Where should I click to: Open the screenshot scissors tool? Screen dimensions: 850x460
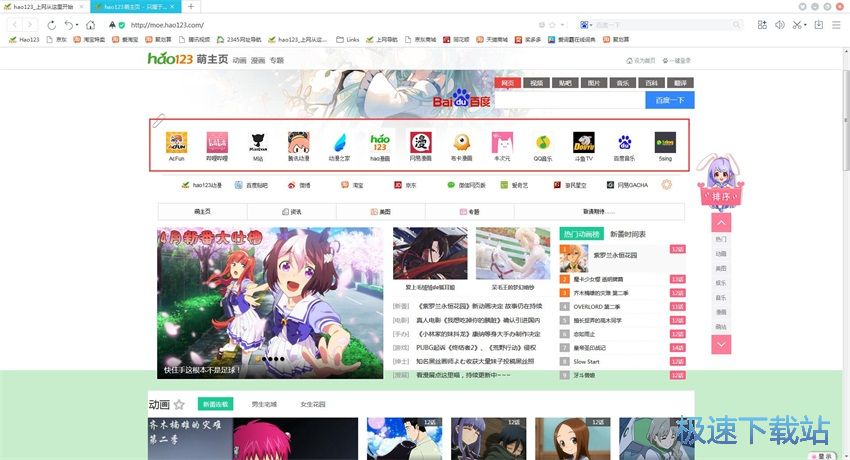(x=797, y=25)
